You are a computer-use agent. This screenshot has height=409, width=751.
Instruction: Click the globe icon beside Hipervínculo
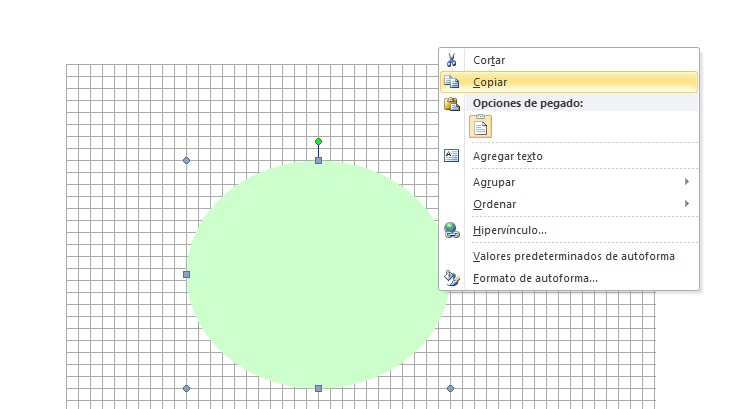pyautogui.click(x=452, y=230)
